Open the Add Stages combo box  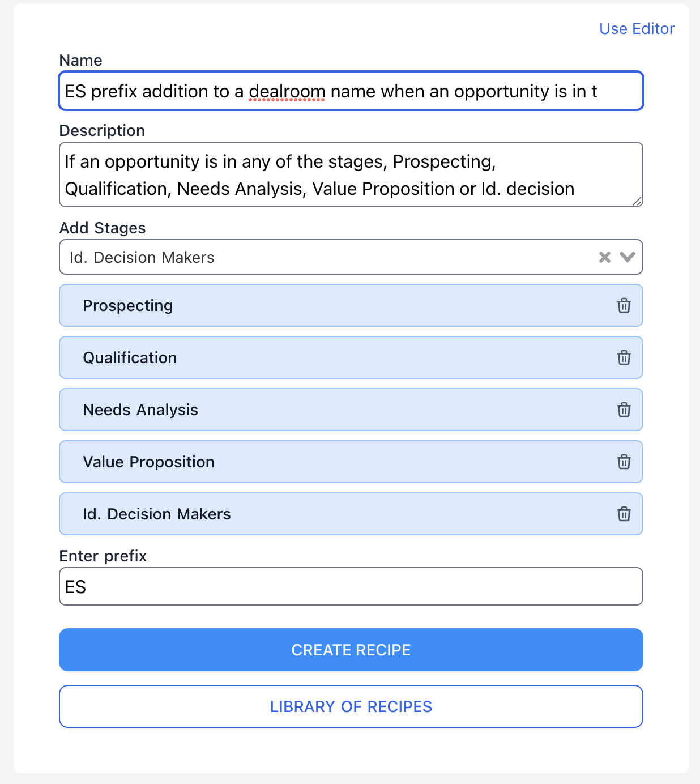(328, 257)
